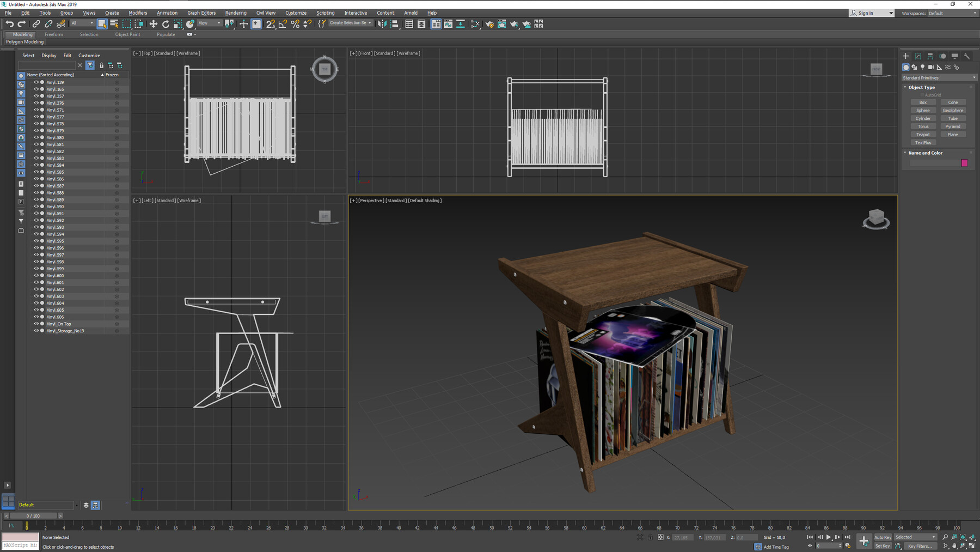980x552 pixels.
Task: Switch to the Modify command panel
Action: [918, 56]
